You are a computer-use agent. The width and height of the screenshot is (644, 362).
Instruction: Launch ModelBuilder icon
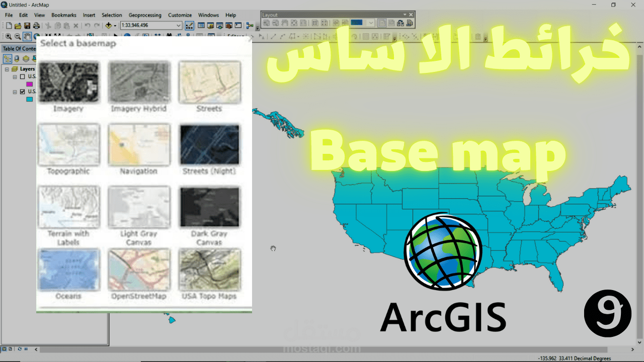250,26
